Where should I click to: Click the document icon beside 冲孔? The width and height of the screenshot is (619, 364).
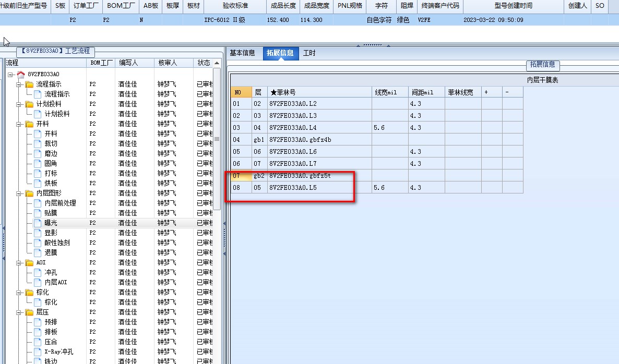pyautogui.click(x=38, y=273)
